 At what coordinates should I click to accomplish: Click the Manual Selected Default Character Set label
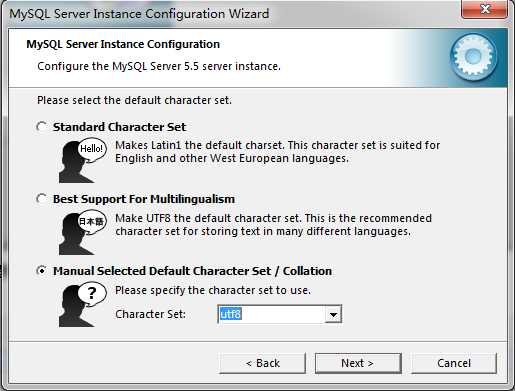[192, 271]
